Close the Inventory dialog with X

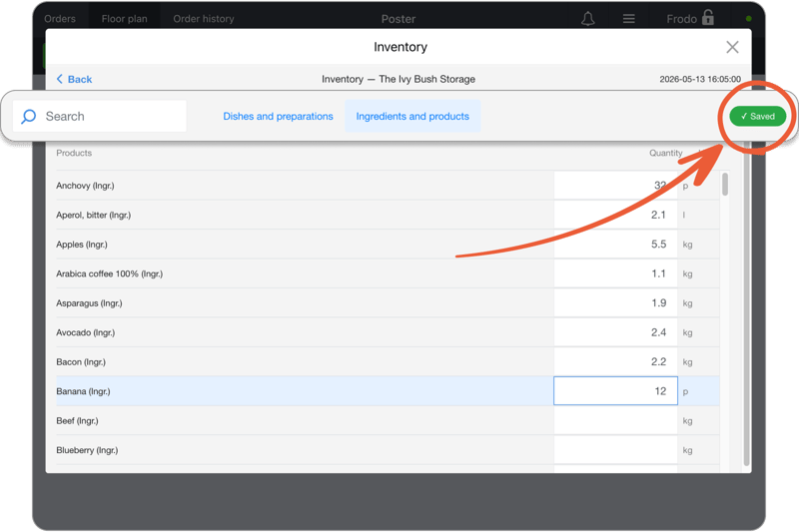[732, 47]
